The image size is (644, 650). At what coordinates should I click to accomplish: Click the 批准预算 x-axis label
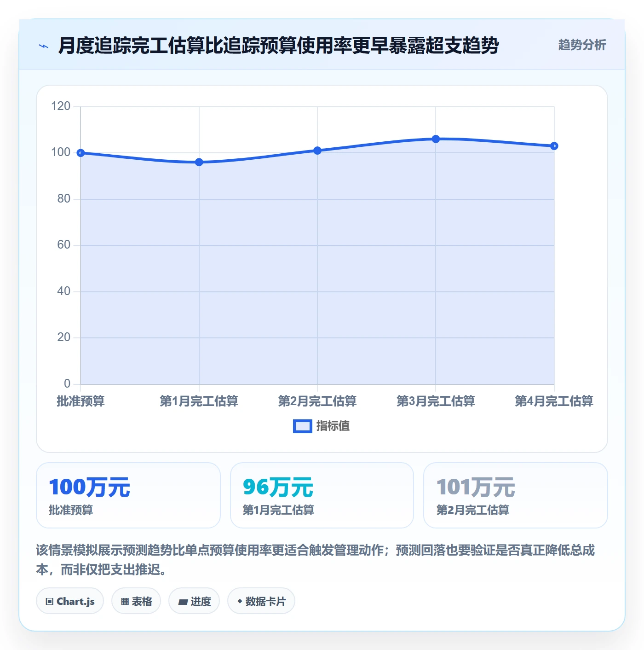click(x=80, y=401)
